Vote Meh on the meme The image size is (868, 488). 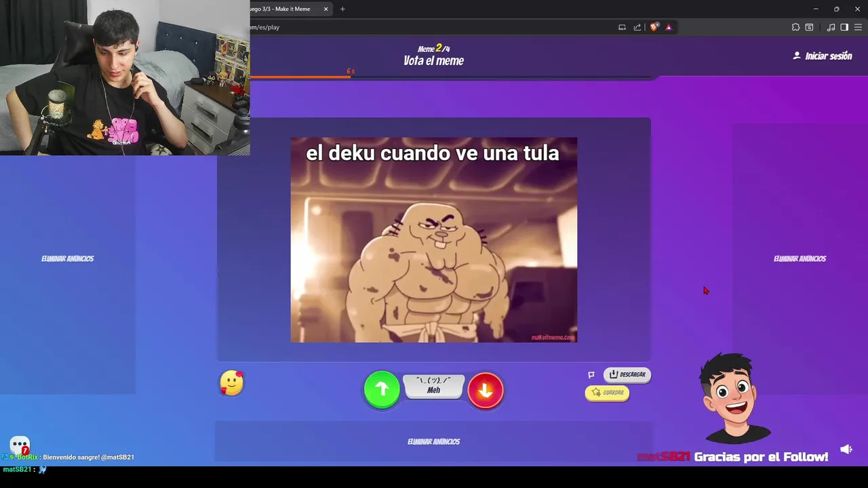pos(434,386)
